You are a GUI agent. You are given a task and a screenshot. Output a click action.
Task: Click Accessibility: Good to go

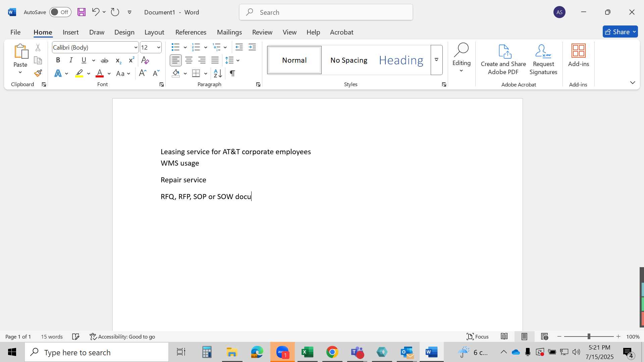122,337
